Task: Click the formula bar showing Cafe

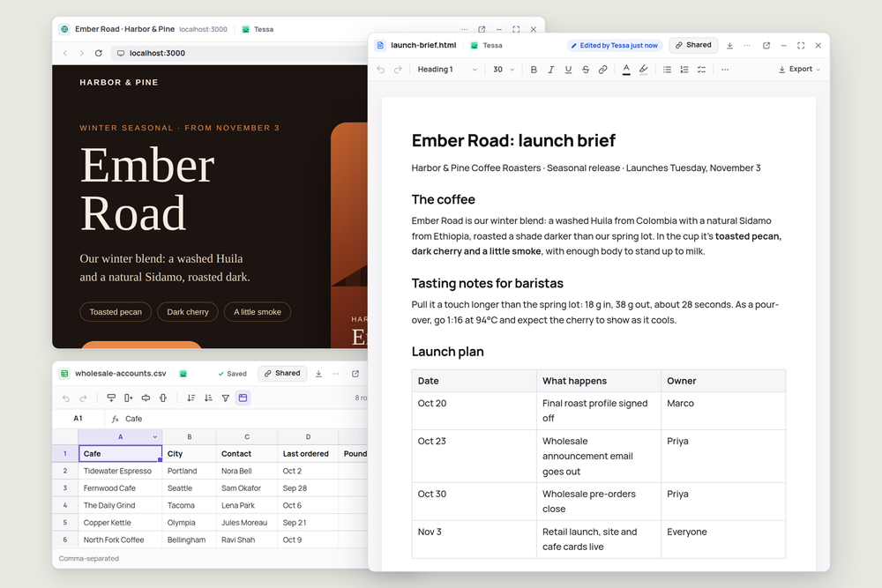Action: pos(236,419)
